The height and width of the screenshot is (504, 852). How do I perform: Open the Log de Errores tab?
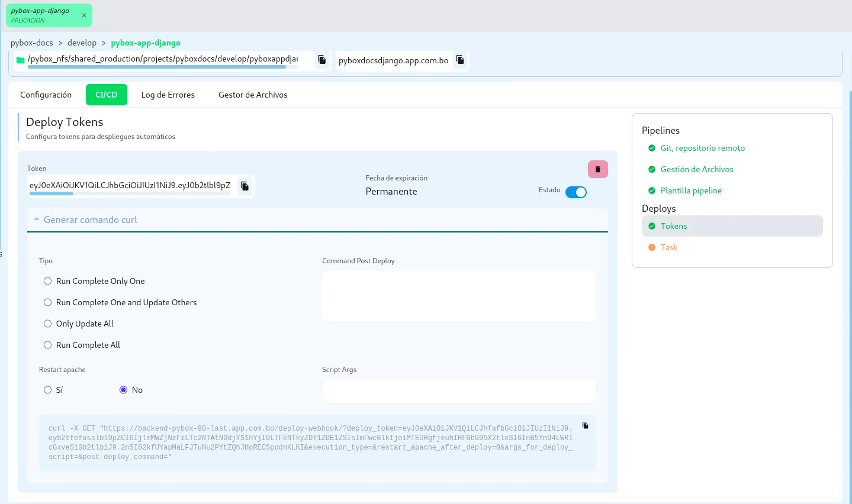coord(168,95)
